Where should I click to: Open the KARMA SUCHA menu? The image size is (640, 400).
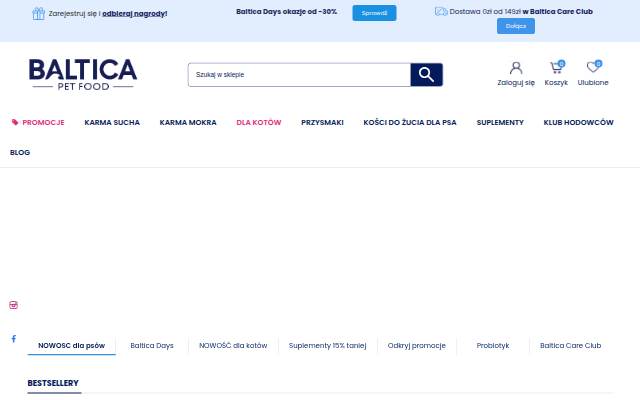coord(112,122)
